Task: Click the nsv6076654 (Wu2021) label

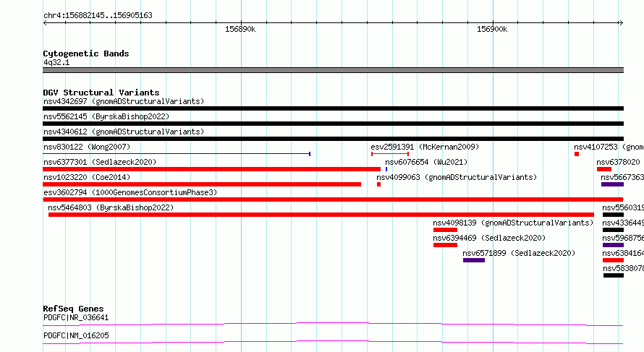Action: 426,162
